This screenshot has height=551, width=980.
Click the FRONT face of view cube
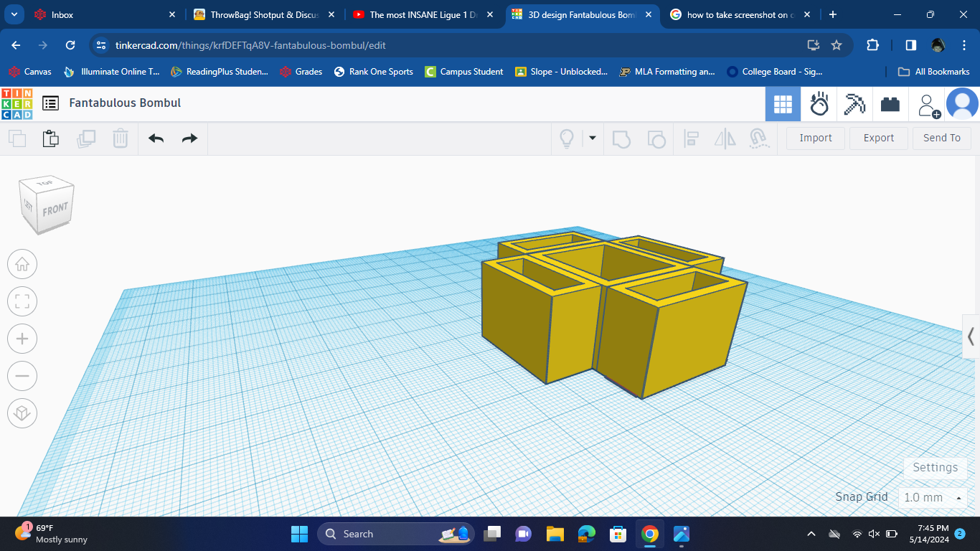pos(55,210)
